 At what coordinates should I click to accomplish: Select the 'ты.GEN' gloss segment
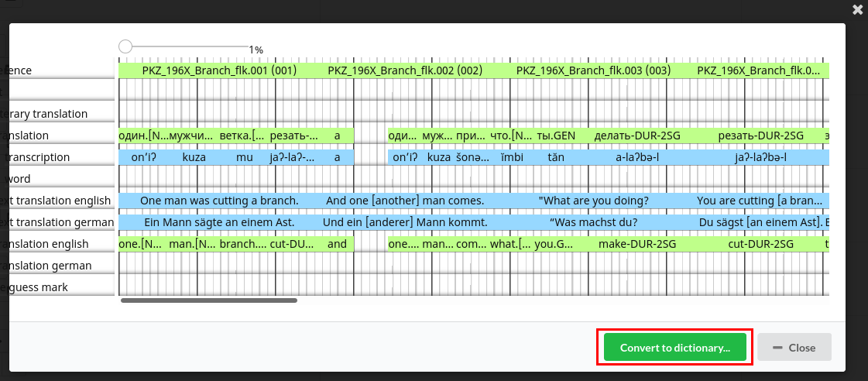point(556,135)
